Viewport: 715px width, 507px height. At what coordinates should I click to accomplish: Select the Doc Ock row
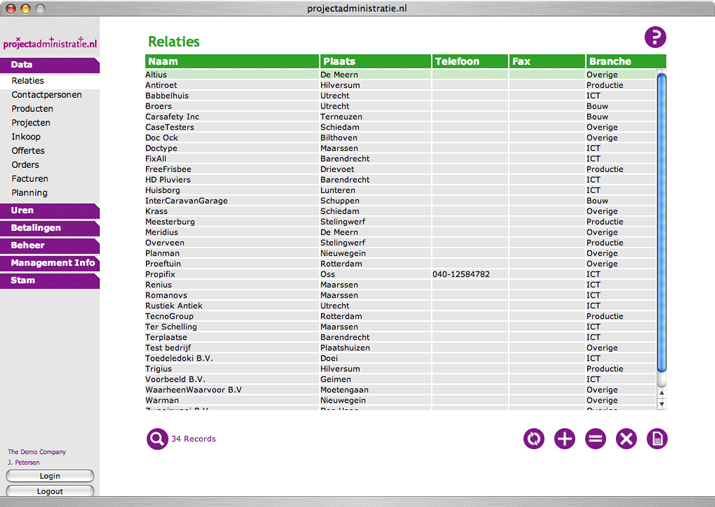tap(400, 138)
